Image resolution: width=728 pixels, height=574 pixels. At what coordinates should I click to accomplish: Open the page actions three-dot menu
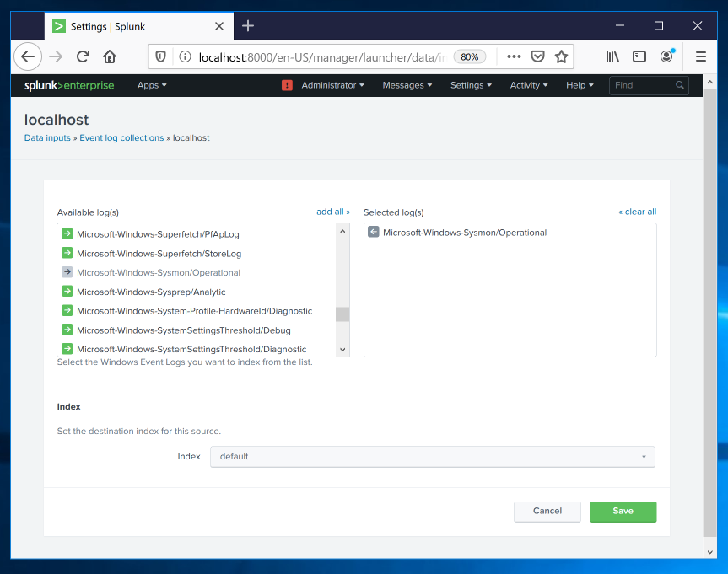(514, 56)
